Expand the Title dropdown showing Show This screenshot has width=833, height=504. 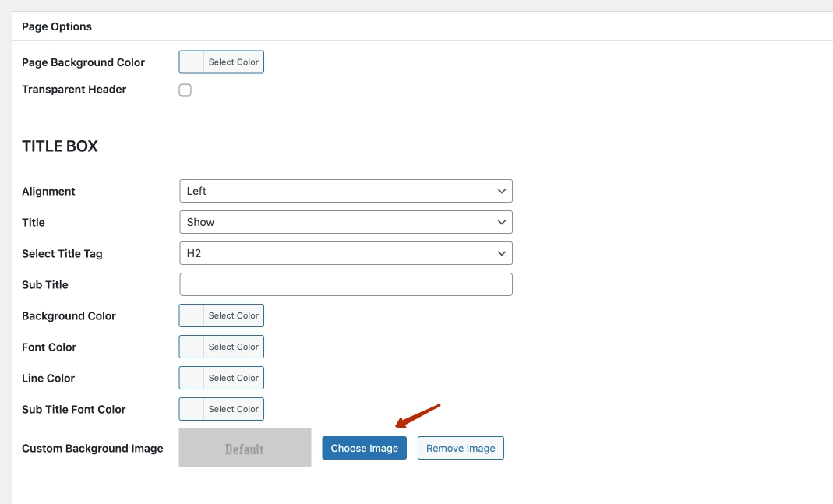coord(345,222)
